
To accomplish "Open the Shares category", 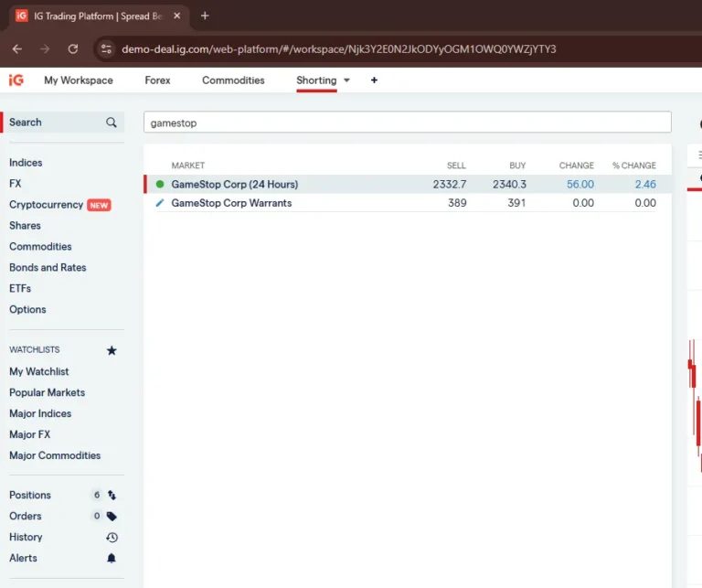I will (x=25, y=226).
